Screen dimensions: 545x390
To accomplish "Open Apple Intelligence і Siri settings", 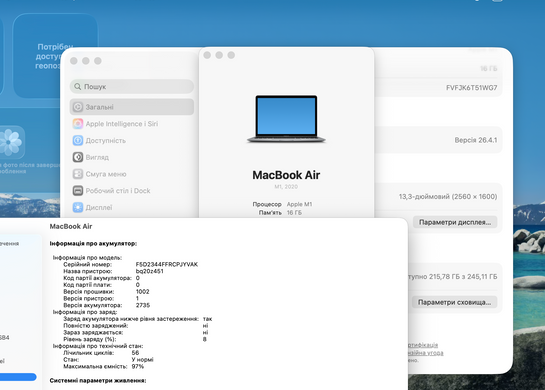I will [x=132, y=124].
